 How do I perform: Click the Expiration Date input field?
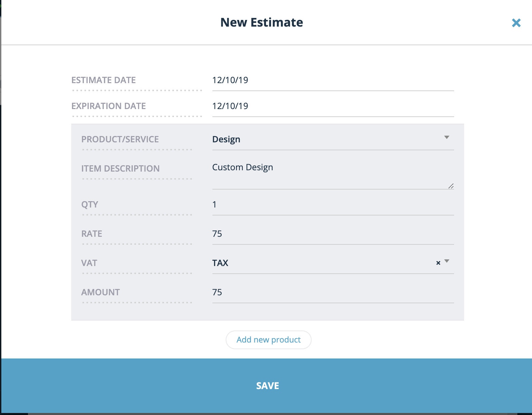pos(333,106)
